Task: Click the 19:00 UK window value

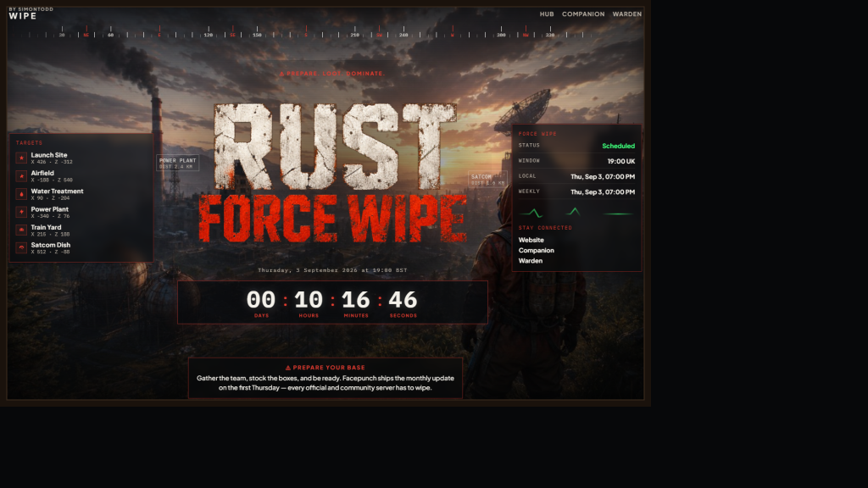Action: pyautogui.click(x=621, y=162)
